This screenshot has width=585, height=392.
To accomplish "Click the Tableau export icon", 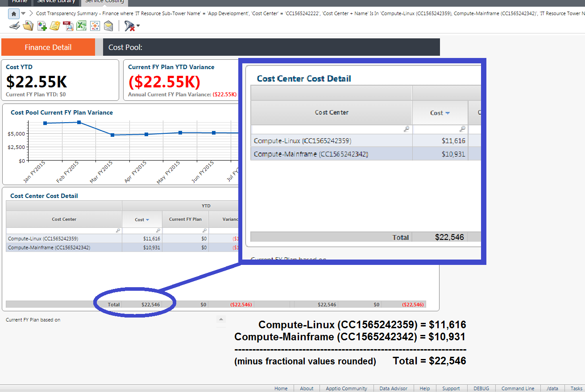I will [95, 26].
